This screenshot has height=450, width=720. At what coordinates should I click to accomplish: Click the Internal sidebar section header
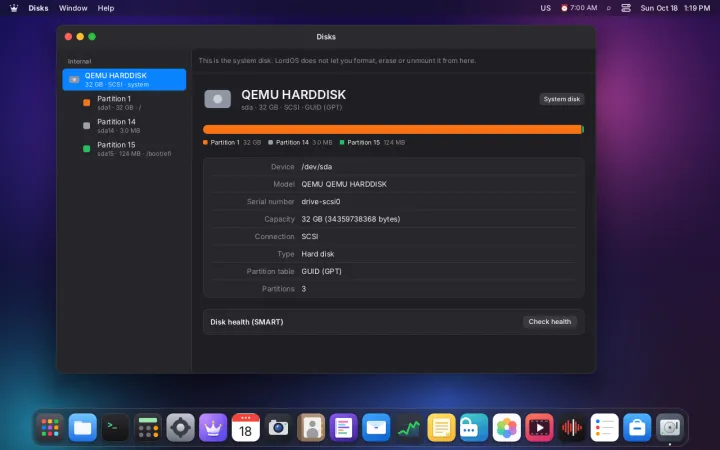pyautogui.click(x=79, y=61)
